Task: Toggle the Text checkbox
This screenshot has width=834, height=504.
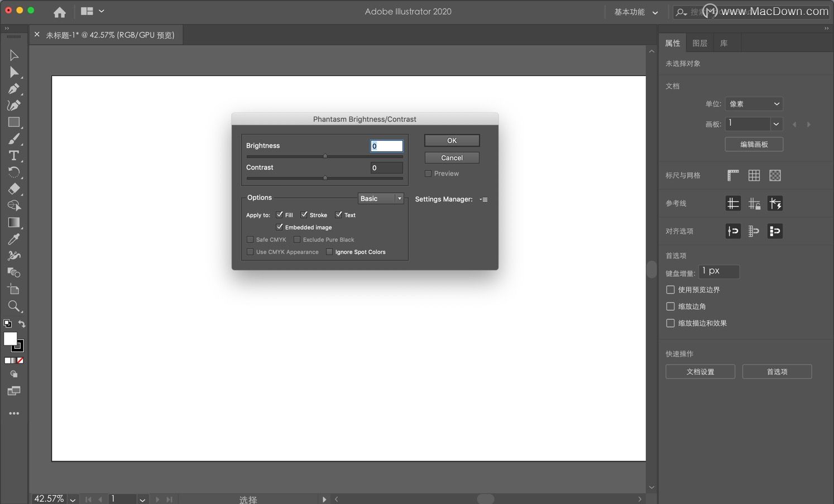Action: point(339,214)
